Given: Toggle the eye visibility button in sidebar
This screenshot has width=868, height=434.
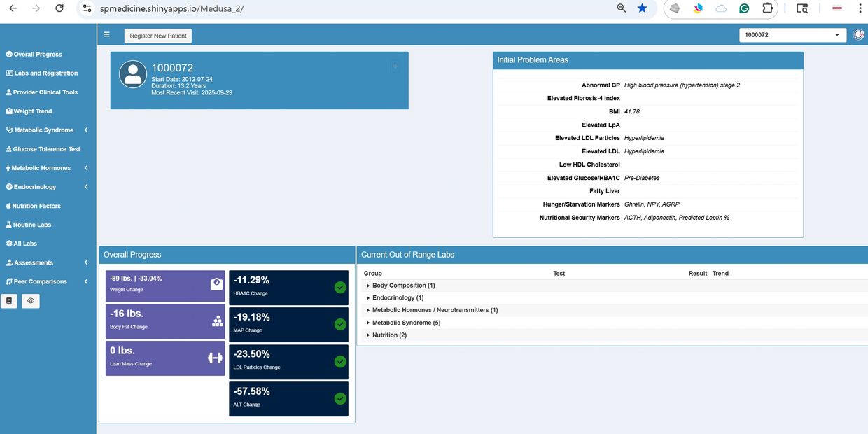Looking at the screenshot, I should pos(31,301).
